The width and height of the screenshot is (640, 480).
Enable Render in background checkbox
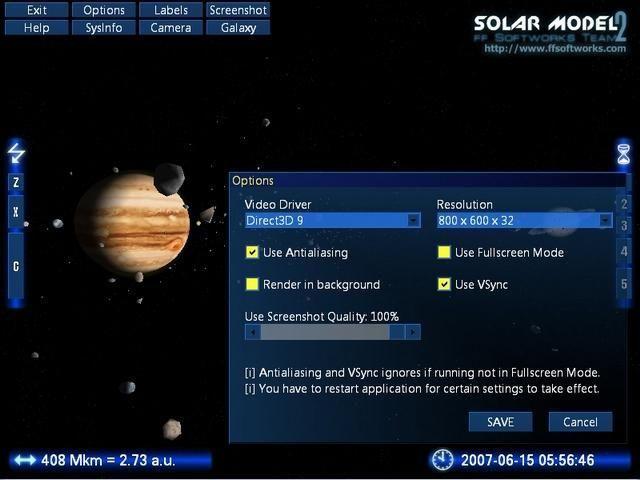coord(252,285)
